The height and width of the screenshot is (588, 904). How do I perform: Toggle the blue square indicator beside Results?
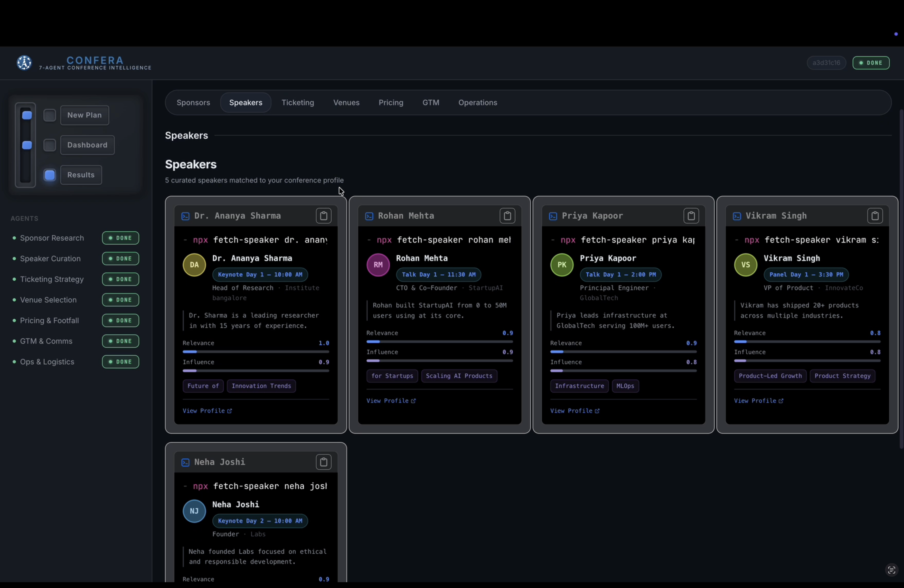tap(49, 175)
